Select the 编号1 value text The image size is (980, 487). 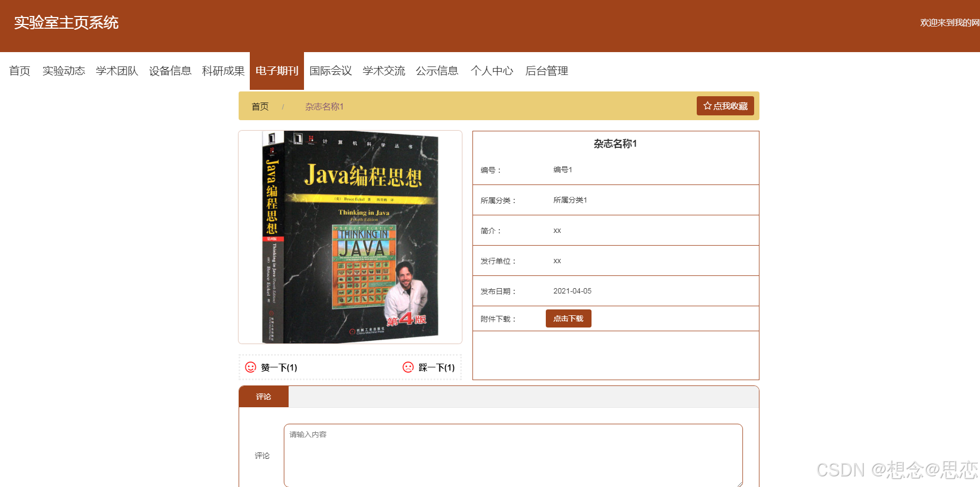[x=563, y=170]
